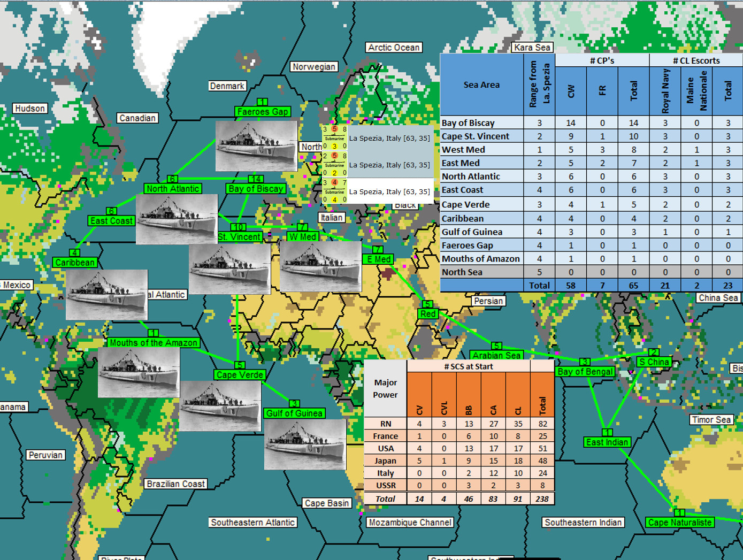Image resolution: width=743 pixels, height=560 pixels.
Task: Select the green Red sea area label
Action: [x=428, y=314]
